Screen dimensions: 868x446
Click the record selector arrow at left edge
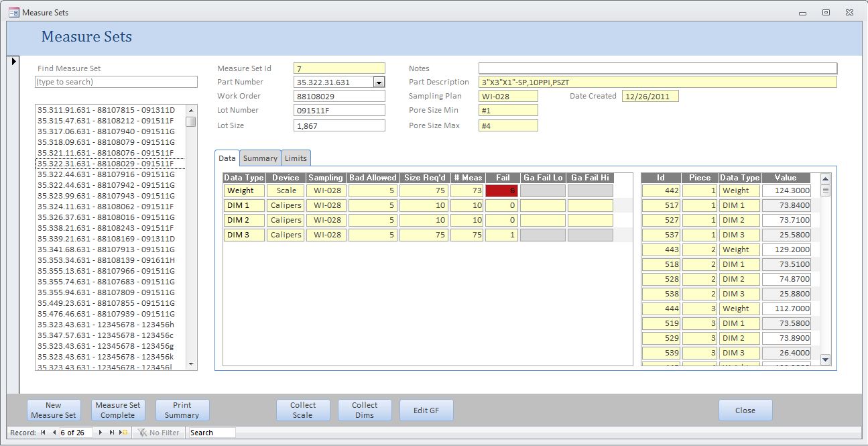tap(14, 62)
